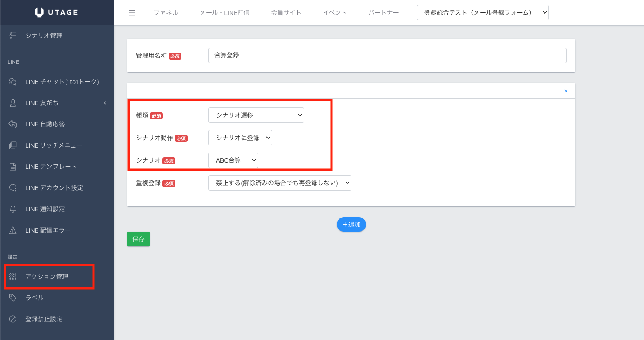Click the green 保存 button
Screen dimensions: 644x340
[138, 239]
